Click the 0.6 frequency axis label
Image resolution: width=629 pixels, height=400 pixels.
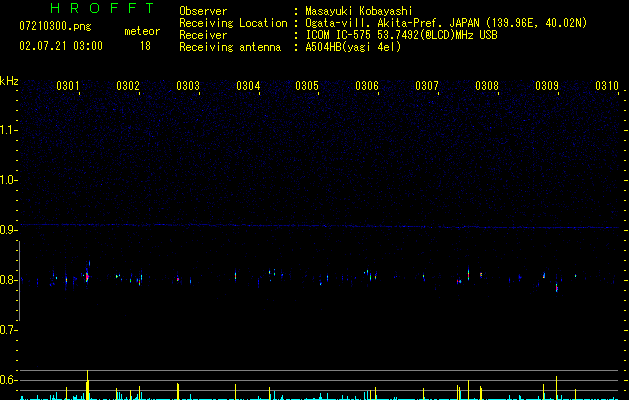tap(8, 380)
